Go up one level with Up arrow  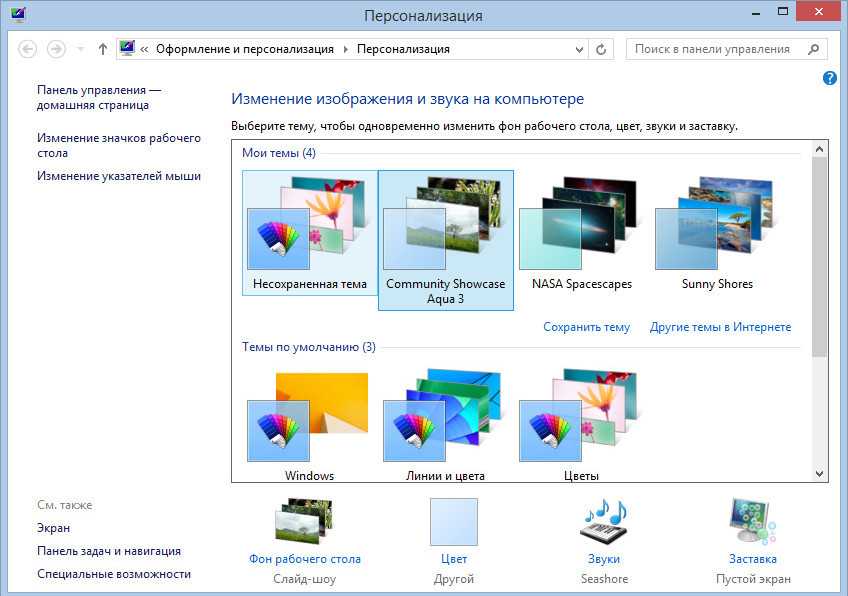(103, 49)
